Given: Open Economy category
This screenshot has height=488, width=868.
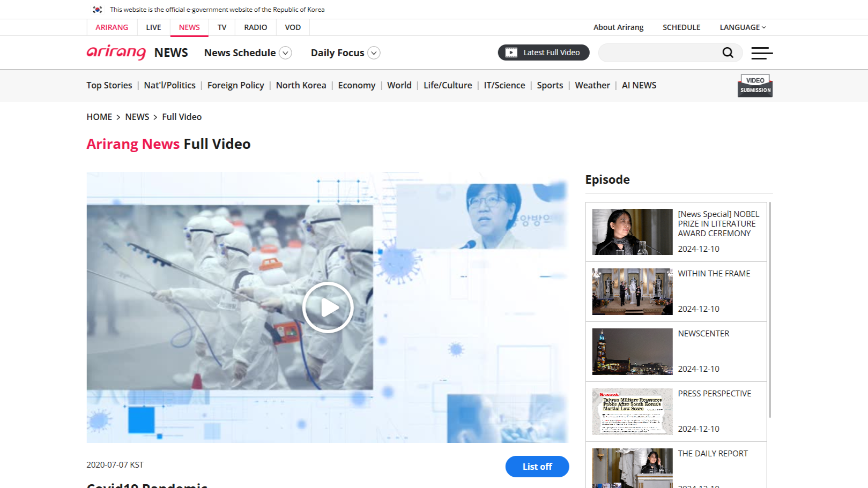Looking at the screenshot, I should [357, 85].
